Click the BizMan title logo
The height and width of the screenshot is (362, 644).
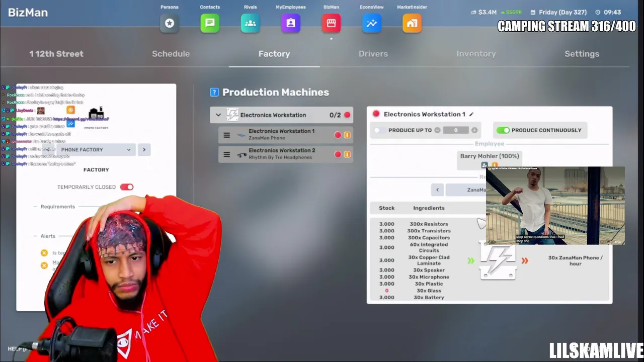[28, 12]
